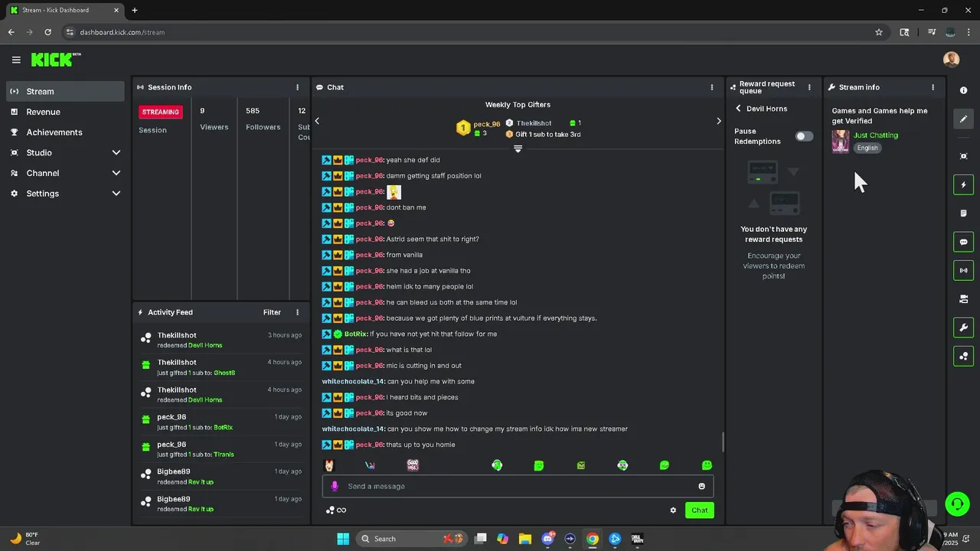Click the STREAMING status badge
The height and width of the screenshot is (551, 980).
point(160,112)
